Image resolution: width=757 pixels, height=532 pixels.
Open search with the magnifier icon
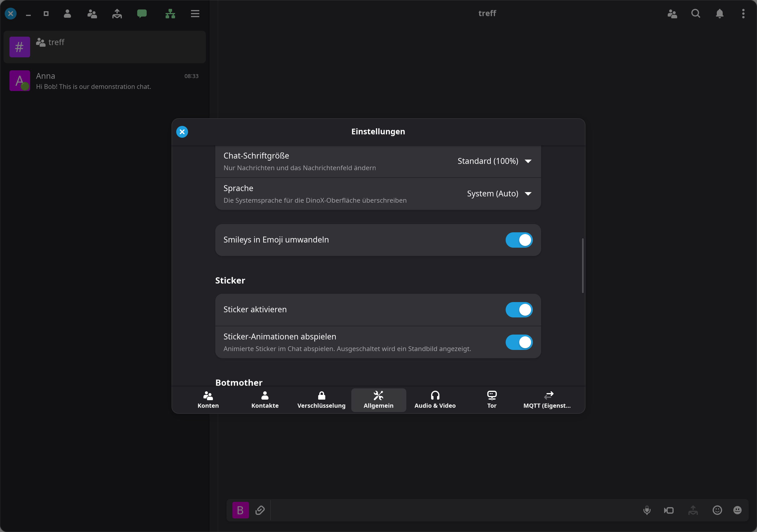click(x=696, y=14)
